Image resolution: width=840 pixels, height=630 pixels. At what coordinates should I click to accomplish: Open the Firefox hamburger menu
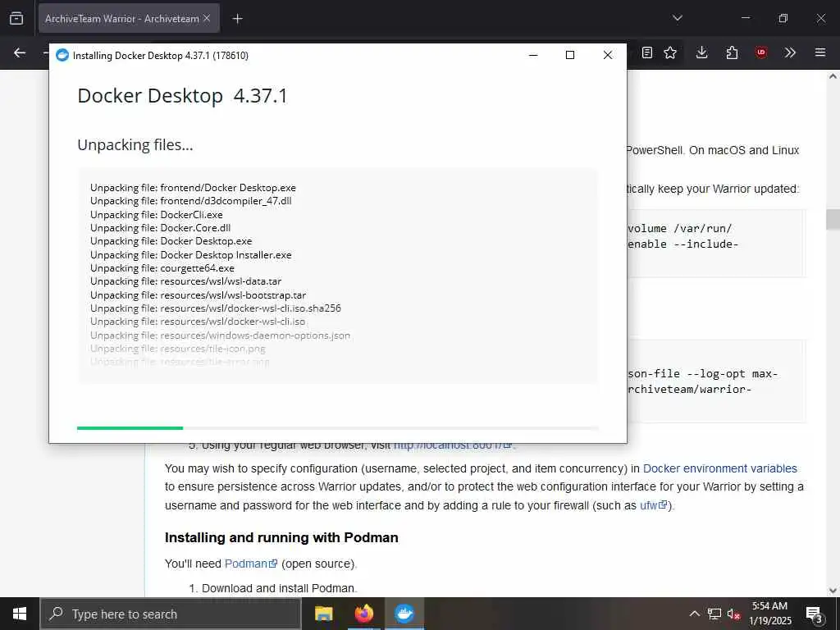[820, 52]
